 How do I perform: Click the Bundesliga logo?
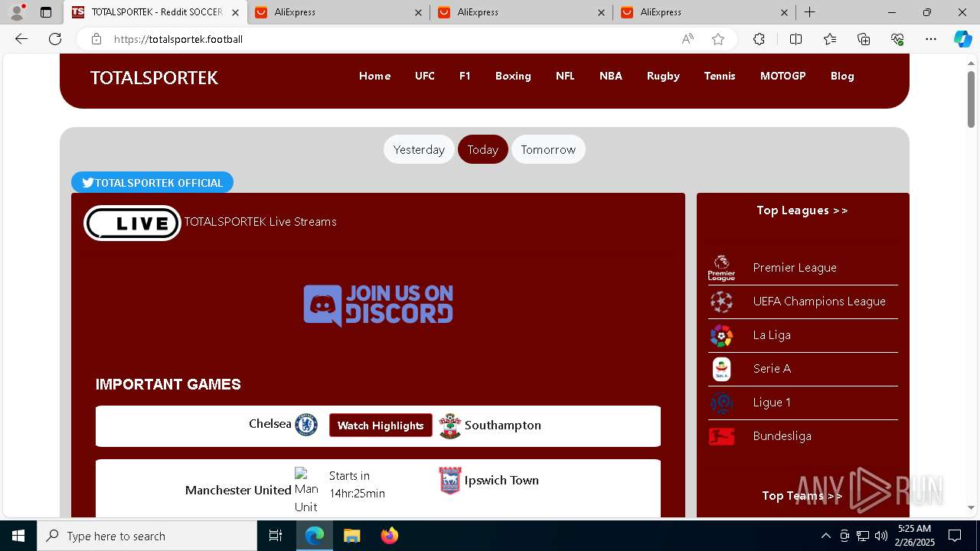(721, 436)
